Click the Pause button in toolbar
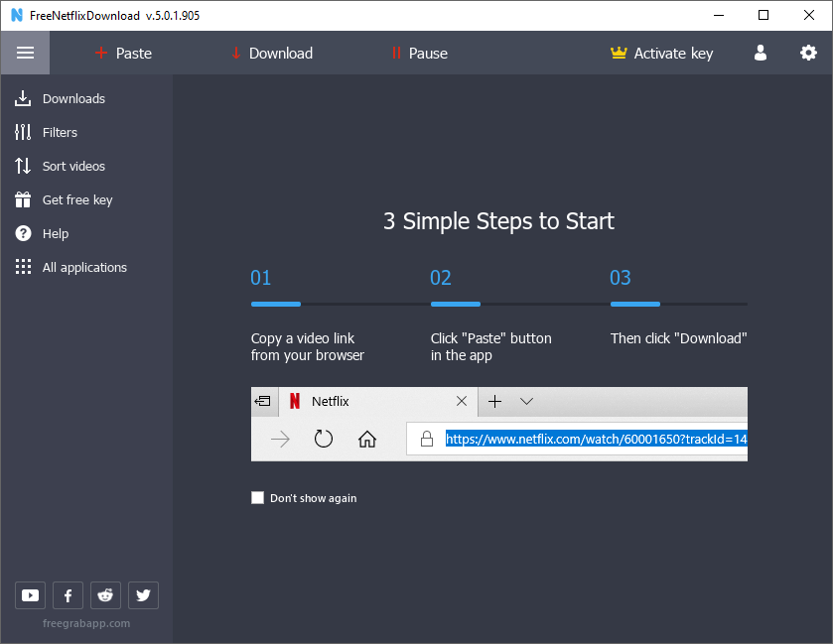Image resolution: width=833 pixels, height=644 pixels. (420, 54)
